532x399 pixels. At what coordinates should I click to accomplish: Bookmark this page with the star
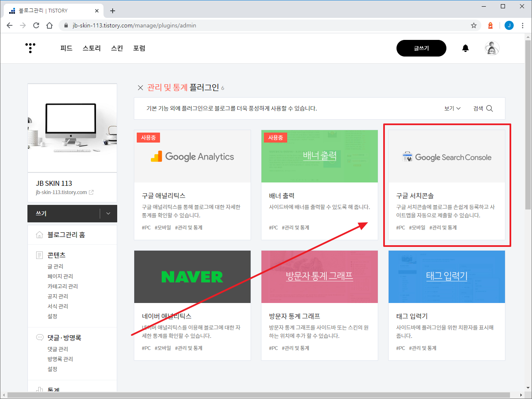[474, 25]
